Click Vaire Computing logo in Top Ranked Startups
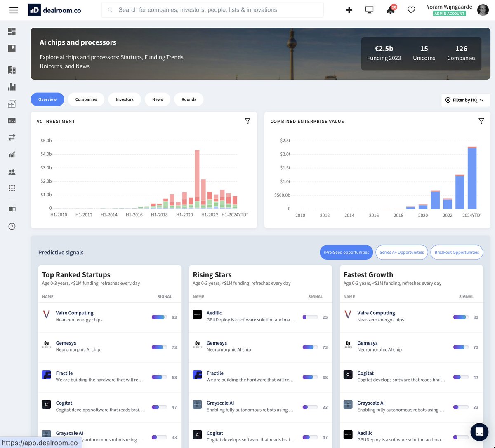The height and width of the screenshot is (448, 495). (x=47, y=314)
